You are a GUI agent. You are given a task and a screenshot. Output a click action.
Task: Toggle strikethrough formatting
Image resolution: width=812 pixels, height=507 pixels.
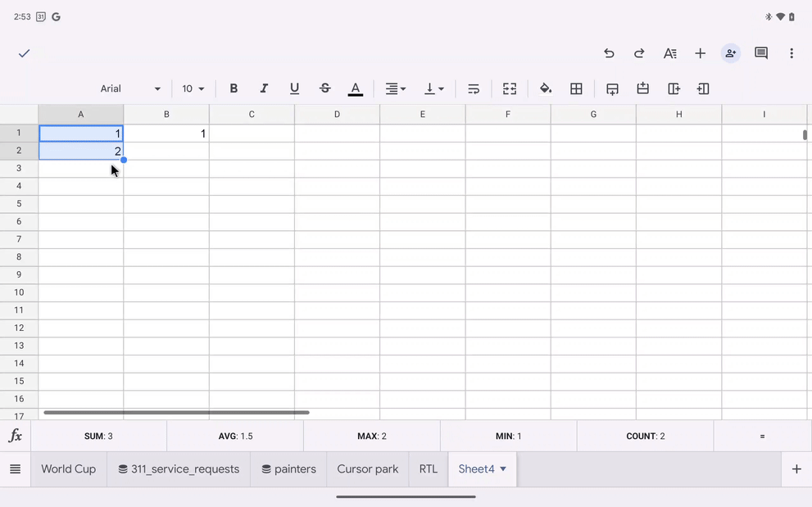tap(325, 88)
